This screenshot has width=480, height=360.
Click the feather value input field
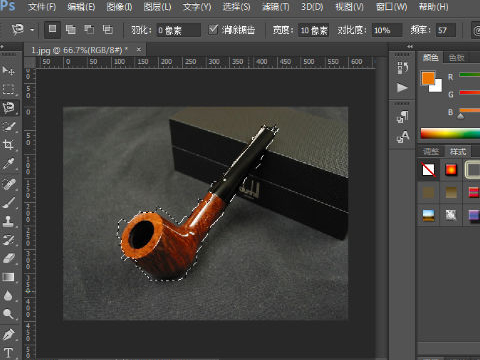coord(179,30)
